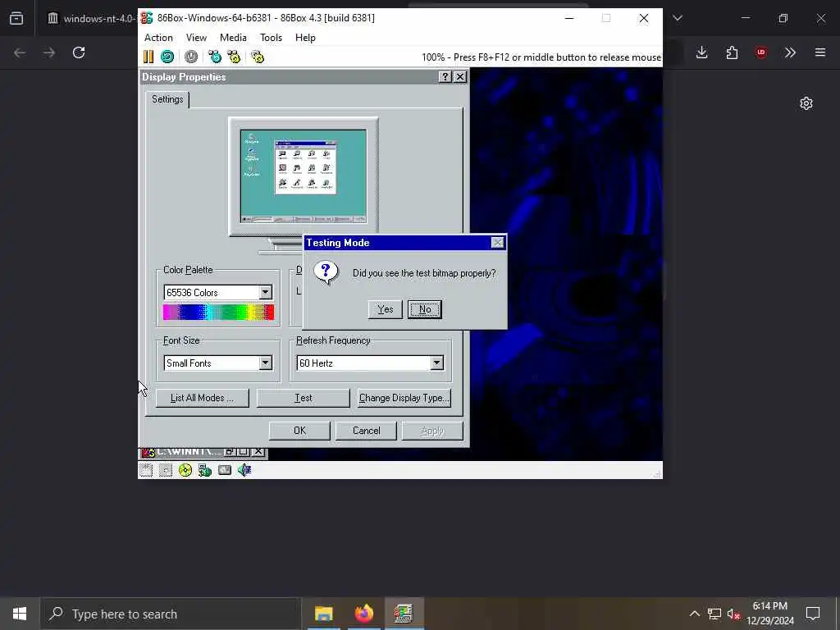Screen dimensions: 840x630
Task: Pause the emulation with the pause icon
Action: tap(148, 57)
